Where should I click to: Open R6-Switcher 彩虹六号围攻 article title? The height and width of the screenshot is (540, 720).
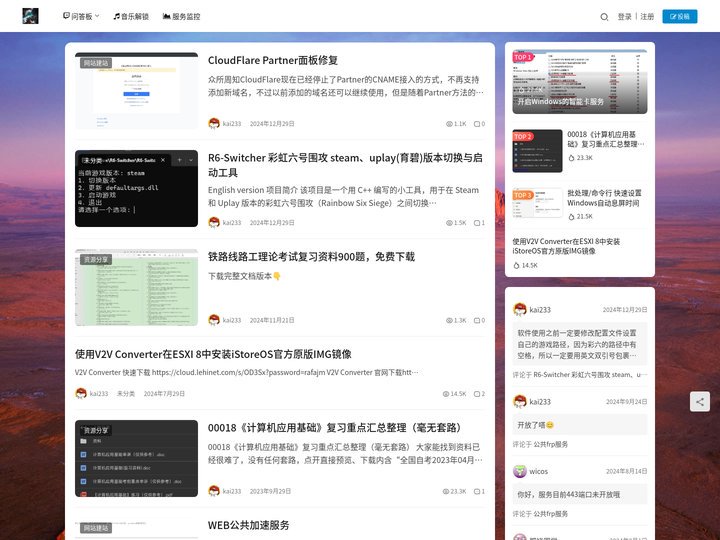pyautogui.click(x=345, y=165)
